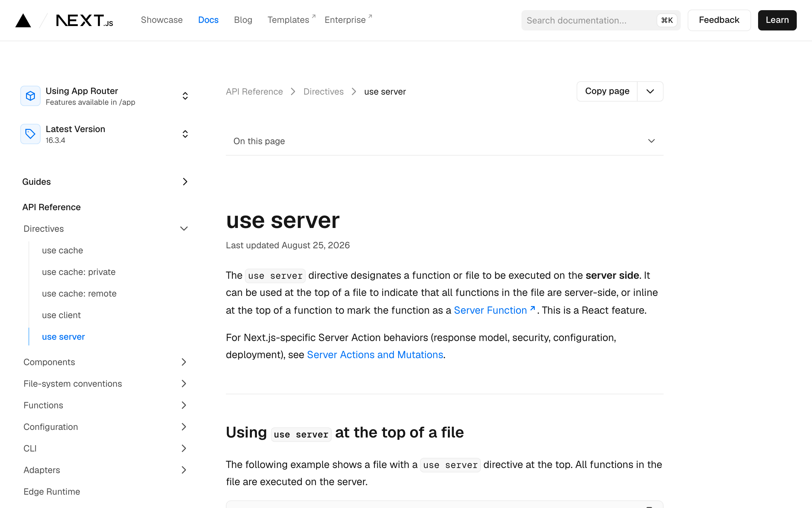812x508 pixels.
Task: Open the Using App Router switcher
Action: pos(105,96)
